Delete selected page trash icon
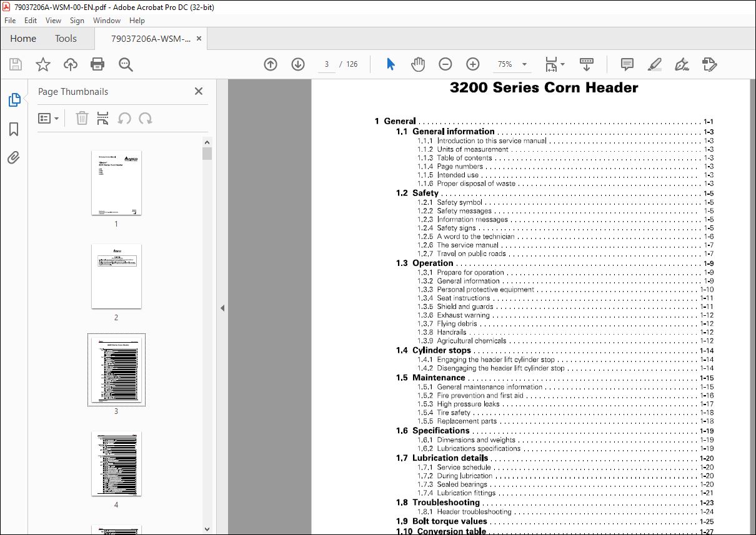This screenshot has width=756, height=535. (82, 118)
